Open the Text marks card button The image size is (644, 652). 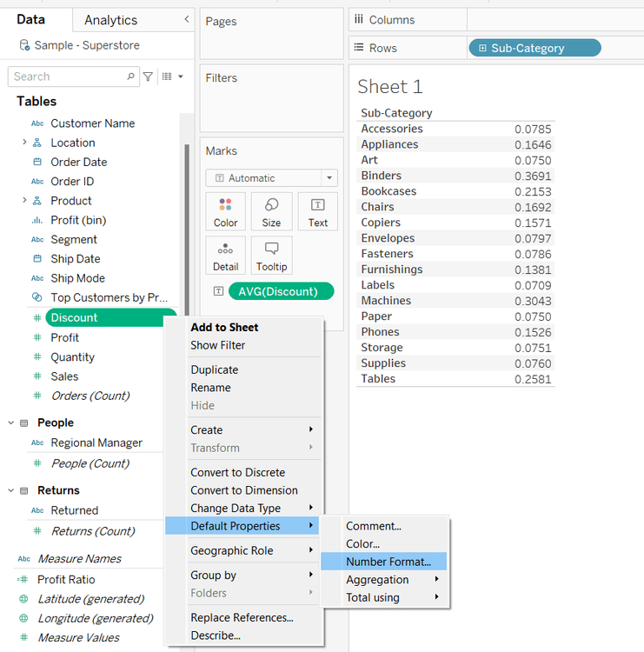click(317, 211)
